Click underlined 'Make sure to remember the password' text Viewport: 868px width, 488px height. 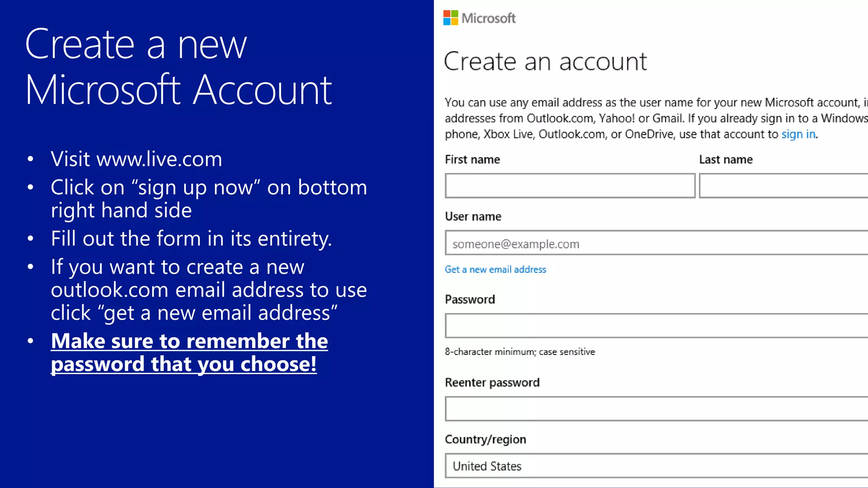pyautogui.click(x=189, y=352)
